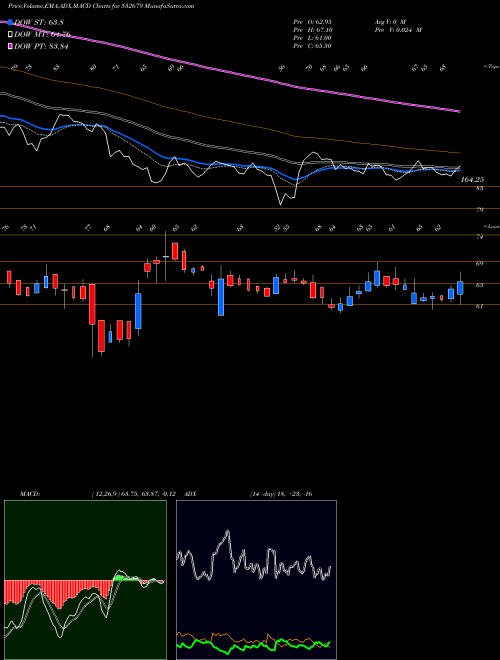This screenshot has height=660, width=500.
Task: Click the ADX '(14 day) 18, +23, -16' values
Action: (x=281, y=494)
